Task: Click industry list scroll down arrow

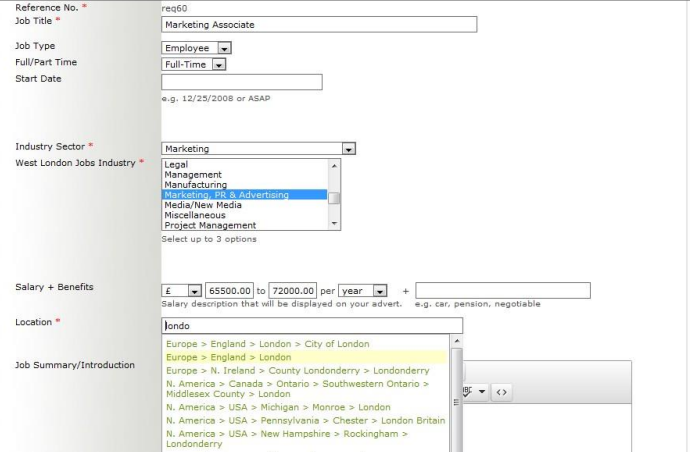Action: pos(334,224)
